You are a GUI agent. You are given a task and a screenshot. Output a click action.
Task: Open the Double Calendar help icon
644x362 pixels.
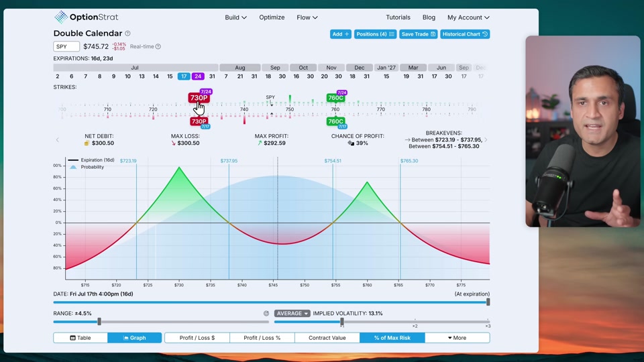click(x=127, y=34)
